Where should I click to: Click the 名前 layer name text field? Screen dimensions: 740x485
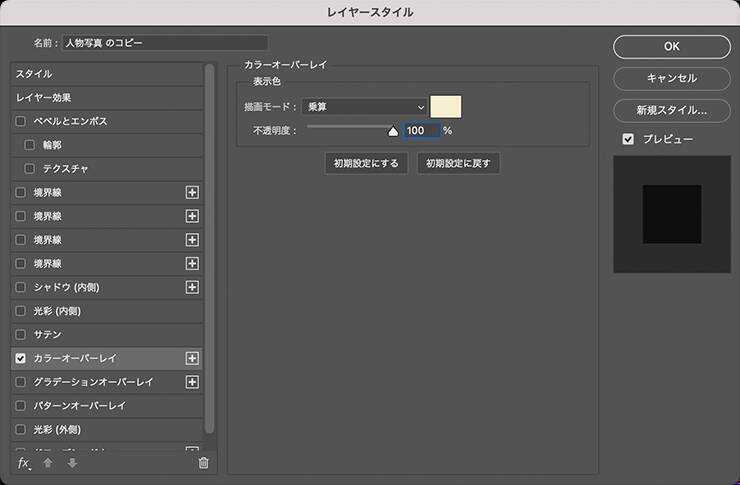165,43
